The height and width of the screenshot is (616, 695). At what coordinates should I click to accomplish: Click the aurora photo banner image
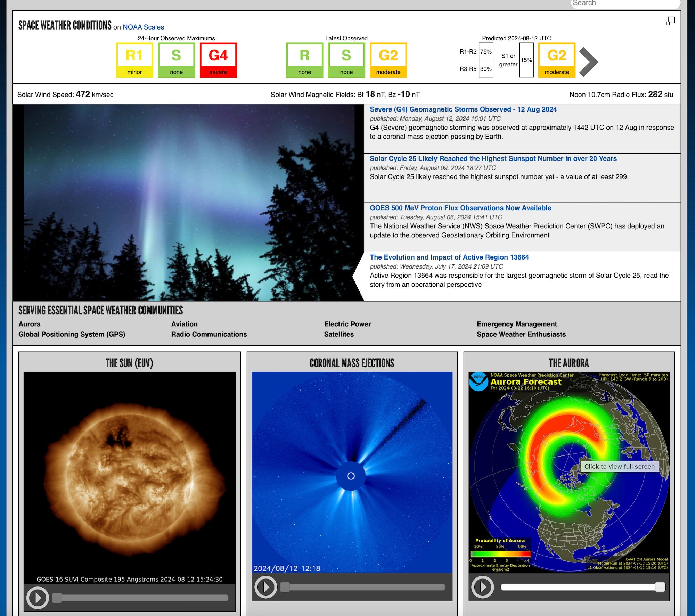(x=188, y=203)
